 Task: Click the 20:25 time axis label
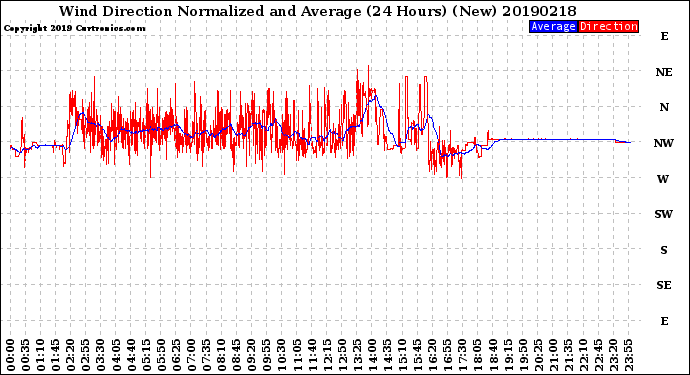point(538,355)
